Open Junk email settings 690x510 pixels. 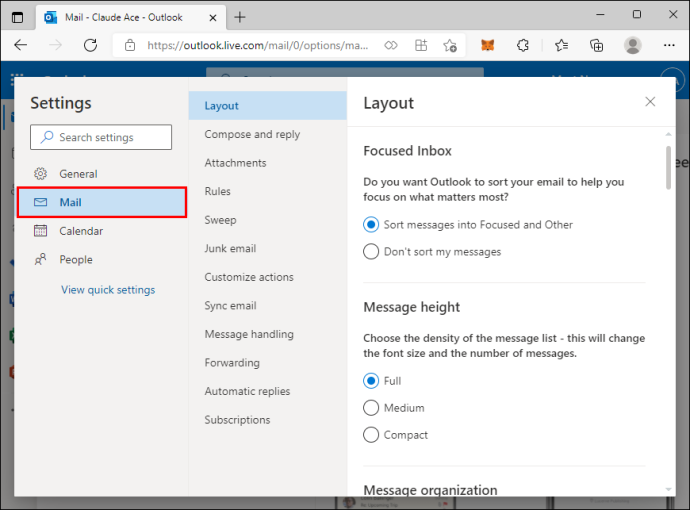[x=268, y=249]
